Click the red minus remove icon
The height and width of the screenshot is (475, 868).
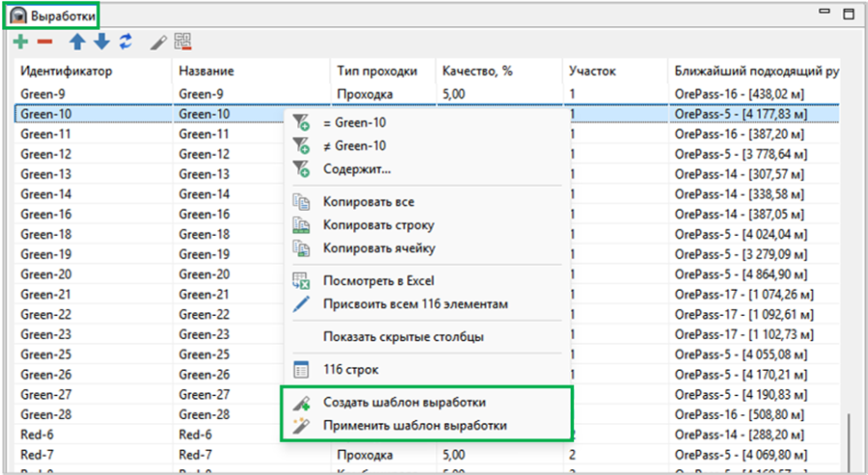[44, 41]
